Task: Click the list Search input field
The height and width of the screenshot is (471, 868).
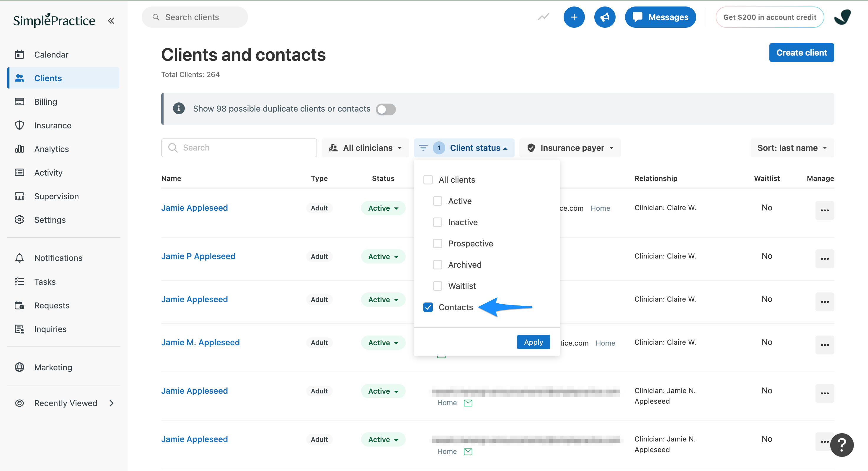Action: pos(239,148)
